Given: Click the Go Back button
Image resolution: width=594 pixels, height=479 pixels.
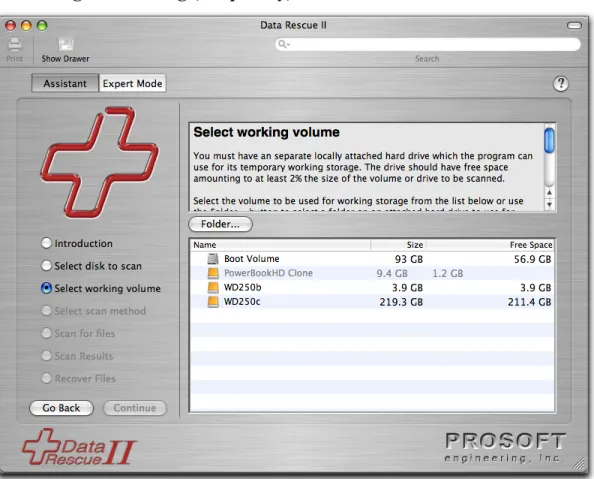Looking at the screenshot, I should pyautogui.click(x=61, y=408).
